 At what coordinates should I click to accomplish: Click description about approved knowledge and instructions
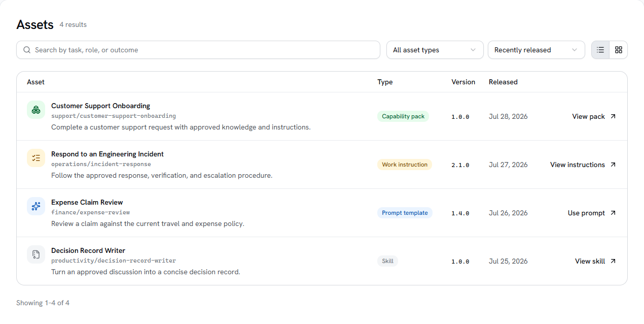[x=181, y=127]
